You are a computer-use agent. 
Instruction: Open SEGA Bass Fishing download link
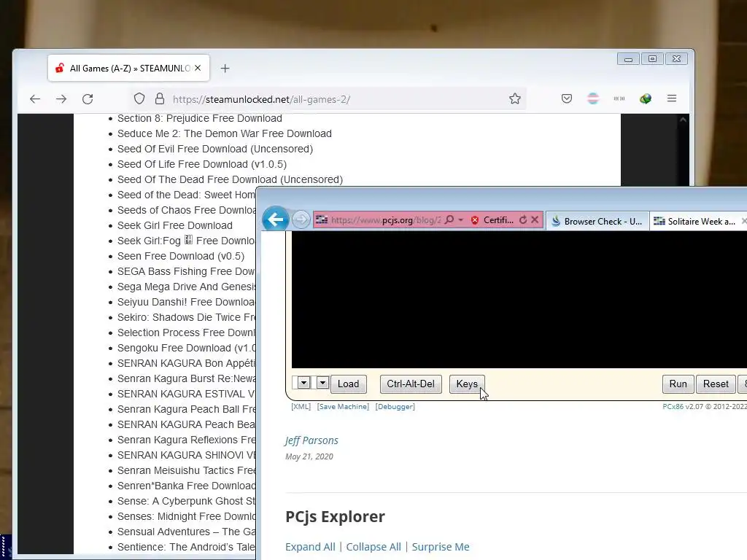coord(186,271)
